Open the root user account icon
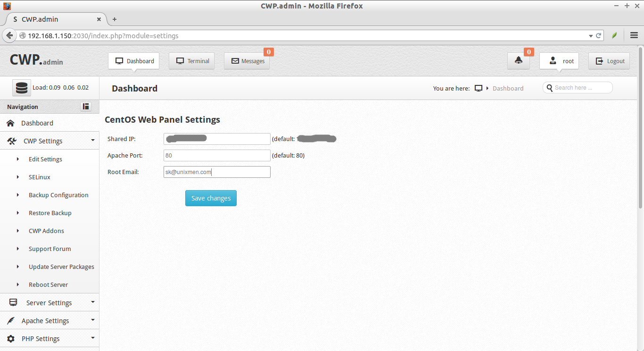Viewport: 644px width, 351px height. (x=552, y=60)
